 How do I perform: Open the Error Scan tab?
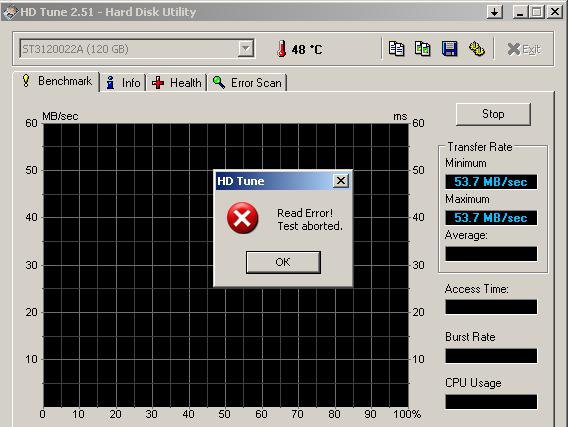point(247,83)
